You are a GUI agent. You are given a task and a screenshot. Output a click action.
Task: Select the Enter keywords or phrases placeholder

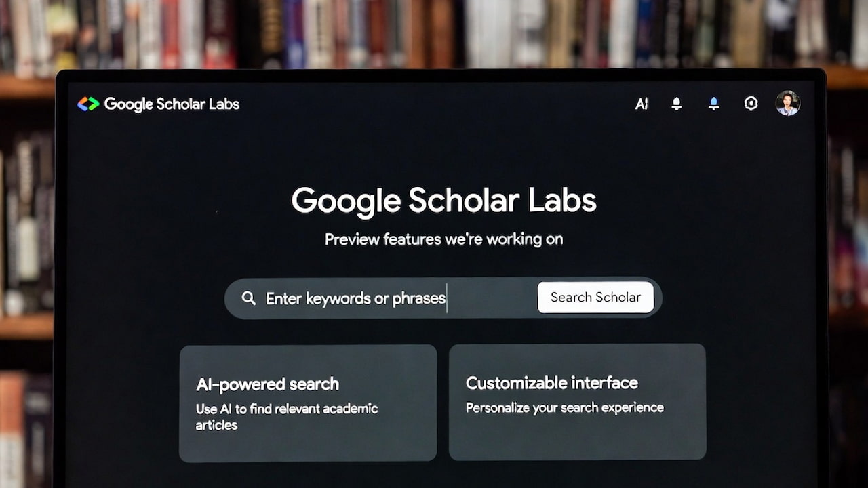tap(356, 298)
